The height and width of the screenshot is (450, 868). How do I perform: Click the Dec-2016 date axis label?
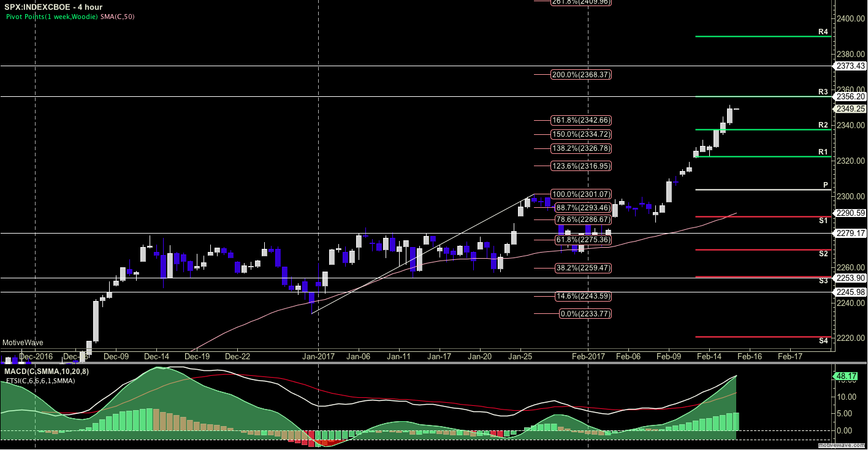(36, 356)
